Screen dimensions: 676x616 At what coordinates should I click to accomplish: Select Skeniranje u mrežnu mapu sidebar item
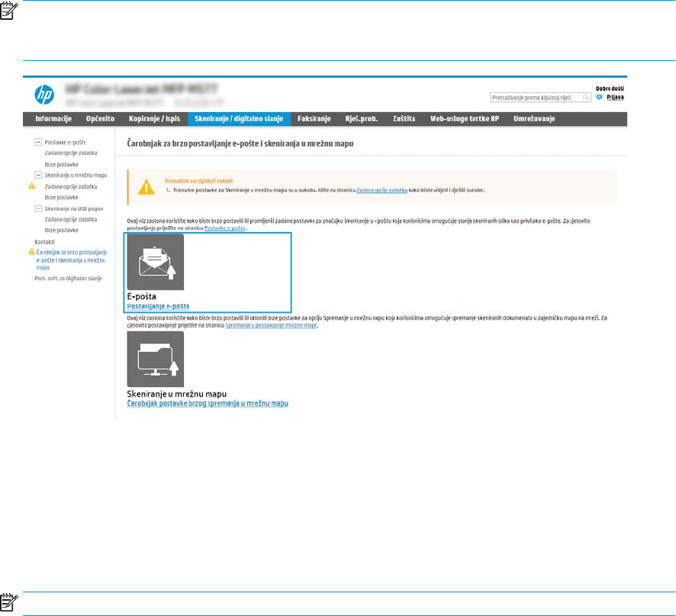coord(76,175)
